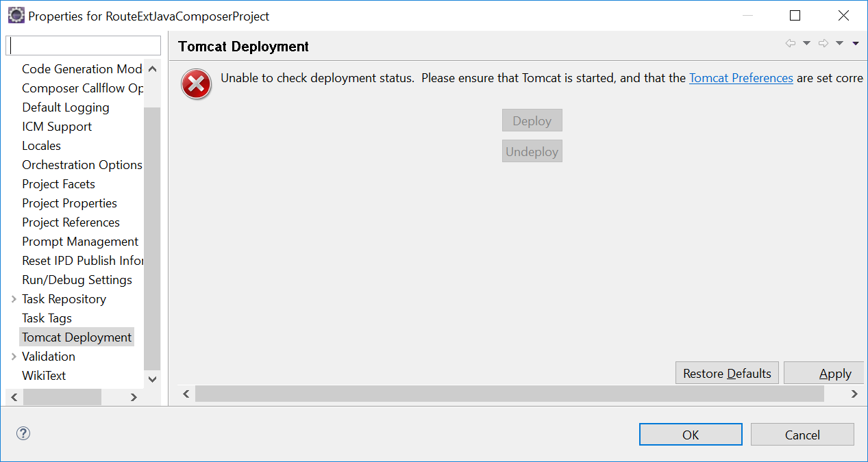Click content pane scroll left arrow

[186, 394]
